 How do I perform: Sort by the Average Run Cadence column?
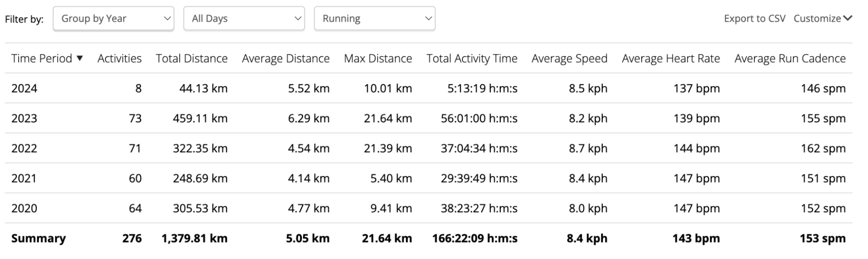point(790,59)
